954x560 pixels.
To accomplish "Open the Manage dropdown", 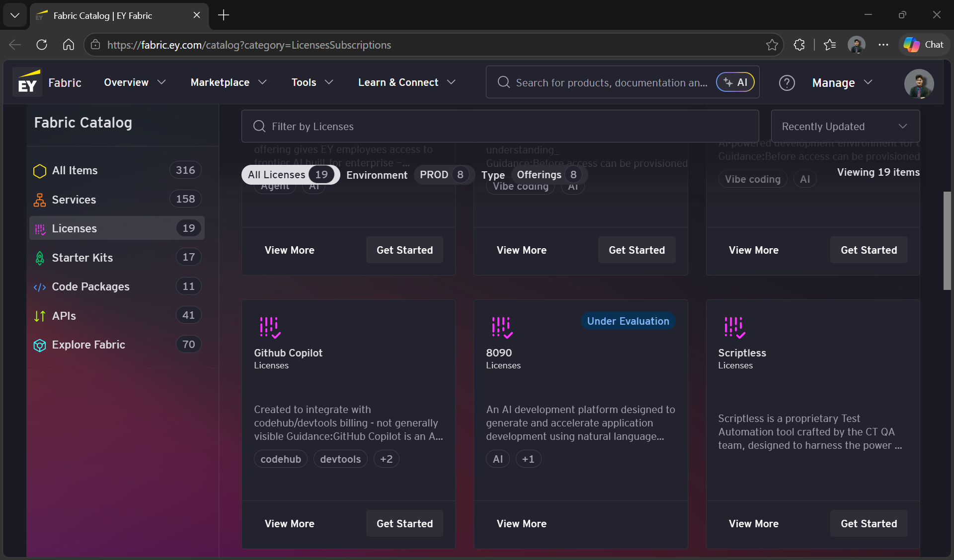I will [x=842, y=83].
